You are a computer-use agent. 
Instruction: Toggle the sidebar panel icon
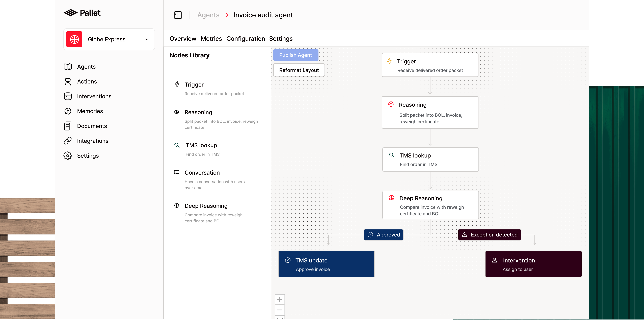178,15
